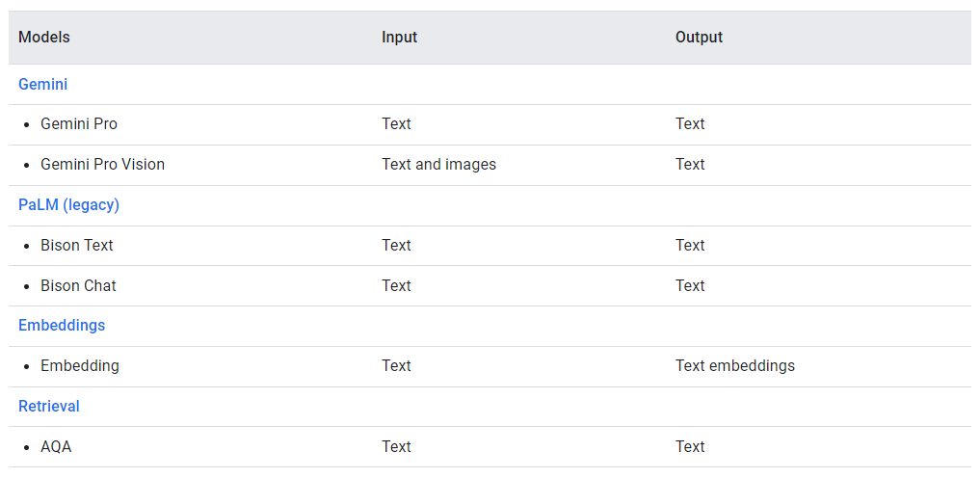Select the Embedding model list item
The image size is (980, 478).
tap(80, 365)
